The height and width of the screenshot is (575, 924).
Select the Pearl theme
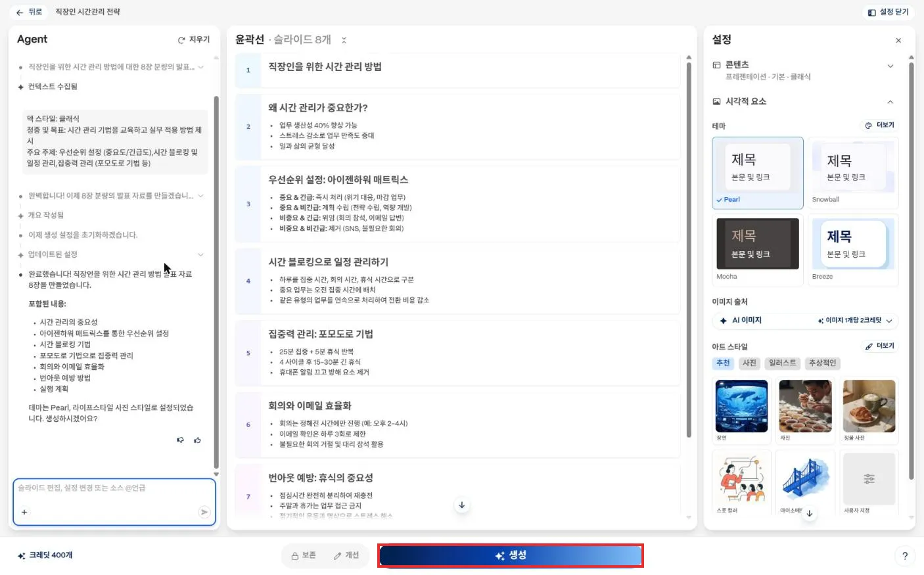(x=758, y=173)
